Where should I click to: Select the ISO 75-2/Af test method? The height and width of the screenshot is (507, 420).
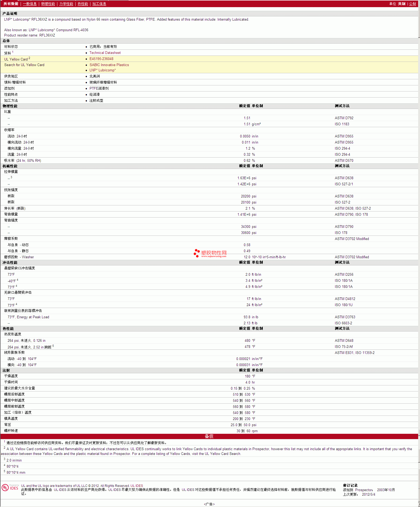pyautogui.click(x=344, y=347)
